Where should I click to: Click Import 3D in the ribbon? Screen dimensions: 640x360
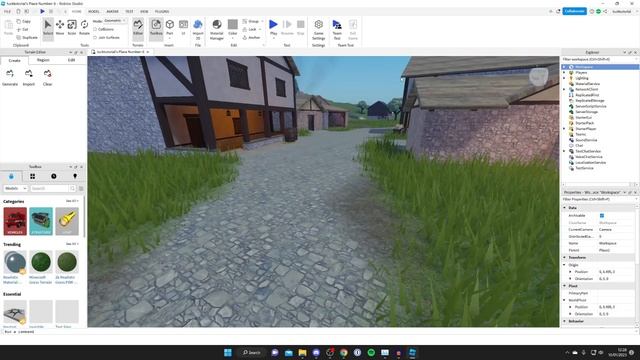(198, 29)
